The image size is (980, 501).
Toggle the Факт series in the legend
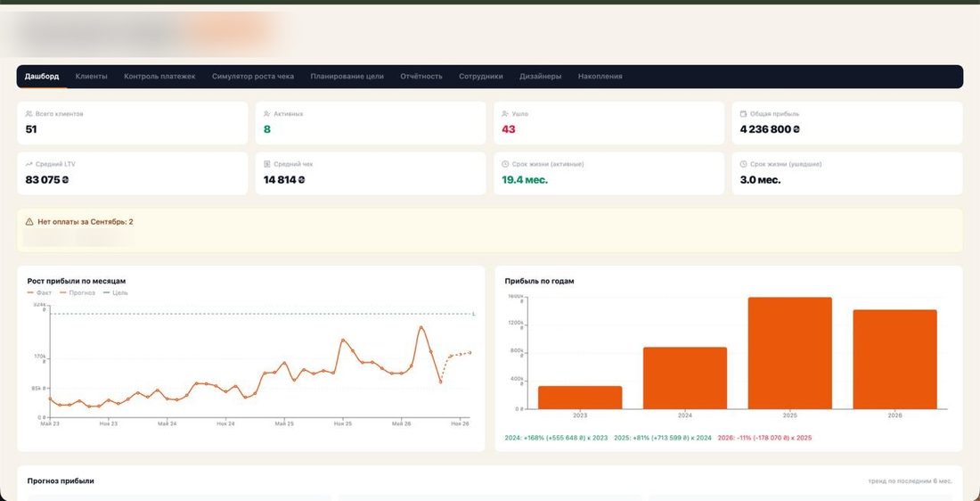pyautogui.click(x=39, y=292)
